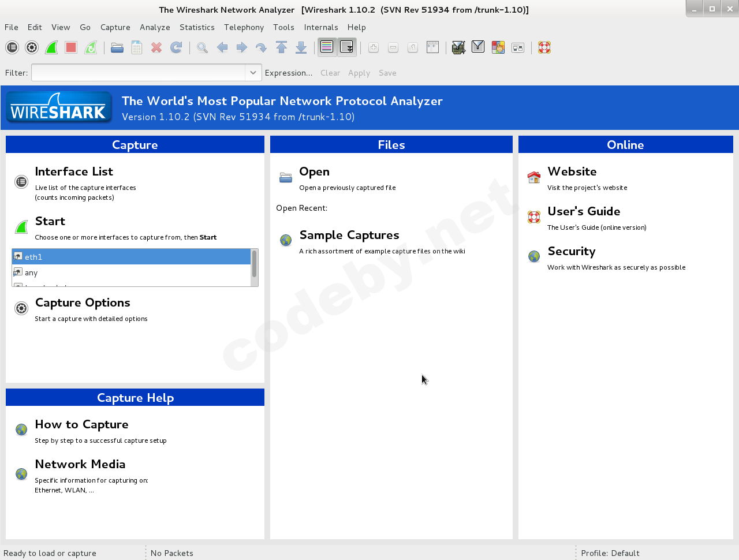Open a capture file via toolbar folder icon
739x560 pixels.
tap(117, 47)
